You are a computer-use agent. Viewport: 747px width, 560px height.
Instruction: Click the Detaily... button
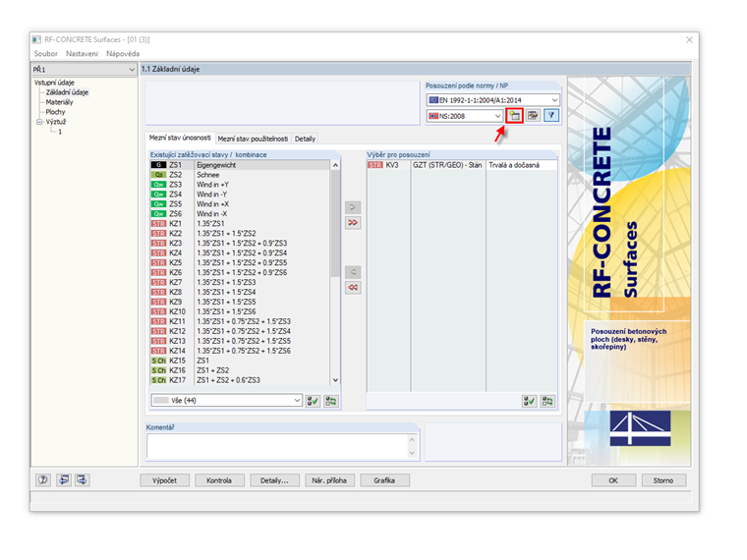point(274,480)
